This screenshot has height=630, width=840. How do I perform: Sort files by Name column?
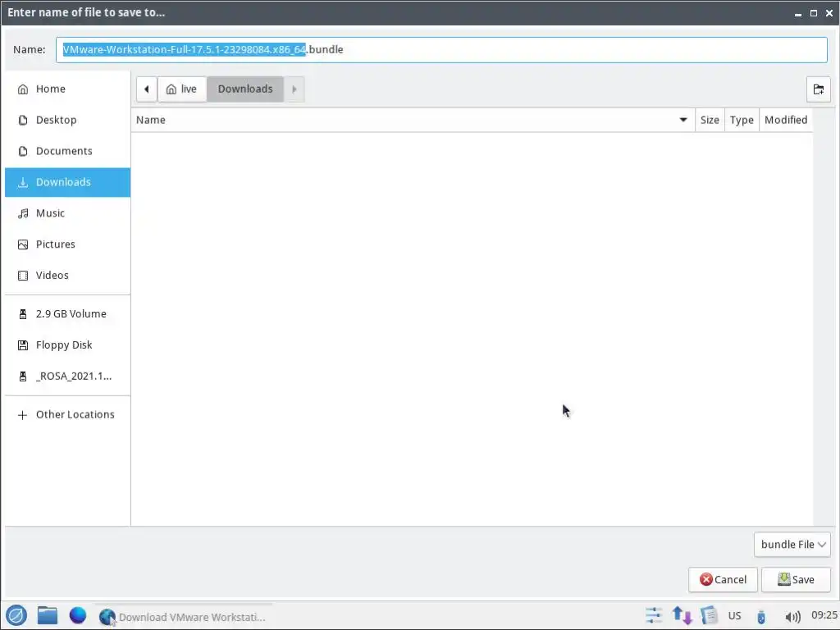413,120
